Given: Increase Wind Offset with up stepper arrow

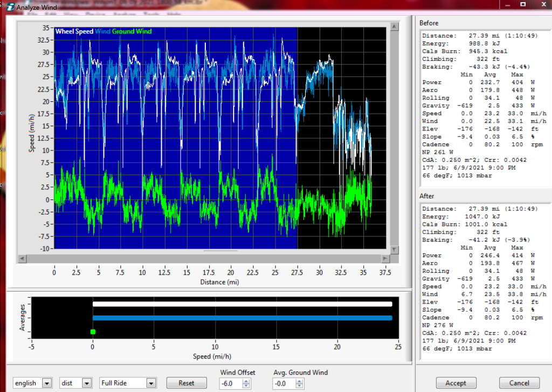Looking at the screenshot, I should tap(246, 381).
